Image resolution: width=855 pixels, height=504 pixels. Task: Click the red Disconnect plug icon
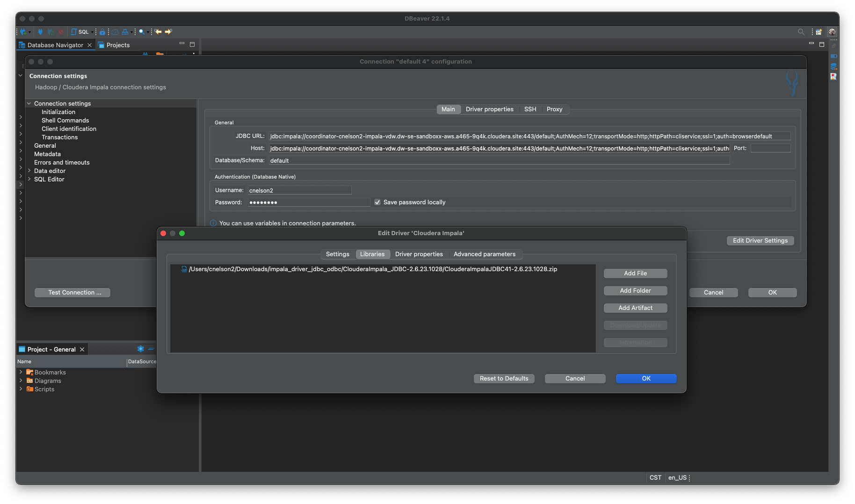pyautogui.click(x=60, y=32)
